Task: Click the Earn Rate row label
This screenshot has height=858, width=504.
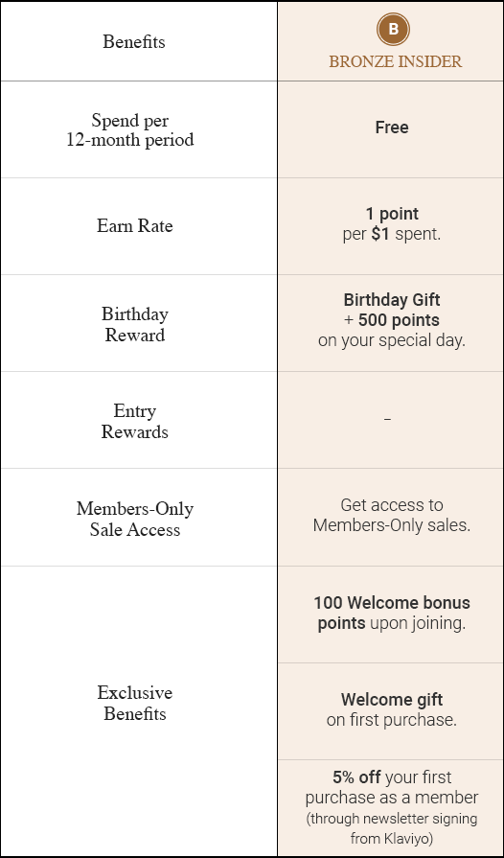Action: tap(134, 225)
